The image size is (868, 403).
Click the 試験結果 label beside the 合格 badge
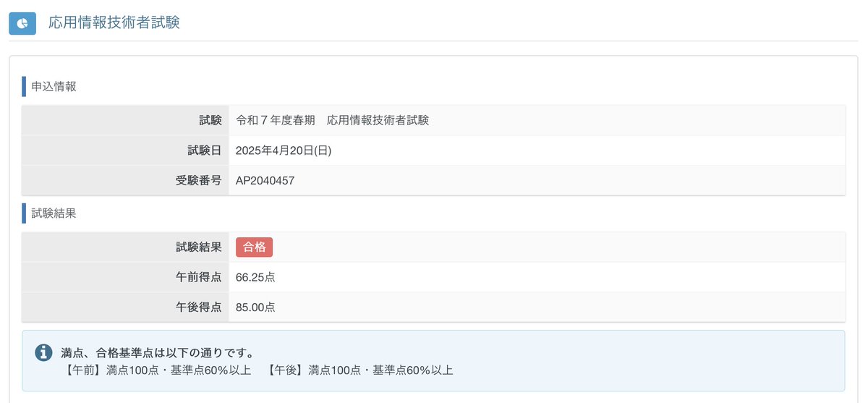coord(199,247)
